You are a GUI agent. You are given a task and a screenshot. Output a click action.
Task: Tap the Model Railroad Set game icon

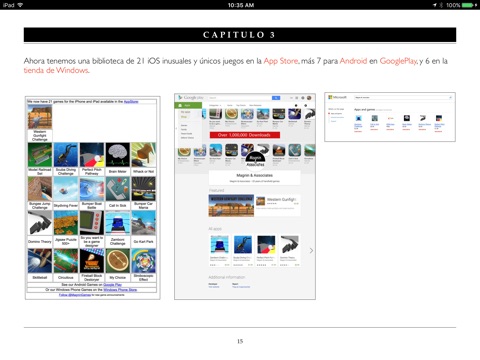click(40, 155)
